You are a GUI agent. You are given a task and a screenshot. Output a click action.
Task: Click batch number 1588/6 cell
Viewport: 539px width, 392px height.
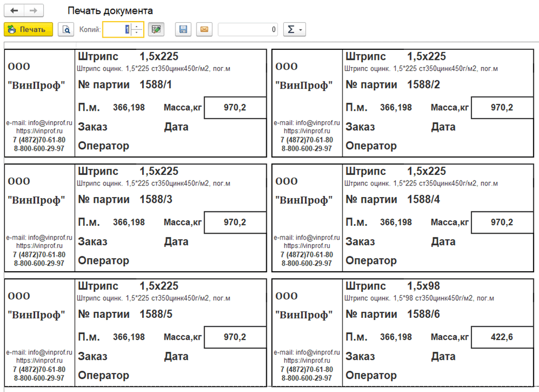click(424, 314)
